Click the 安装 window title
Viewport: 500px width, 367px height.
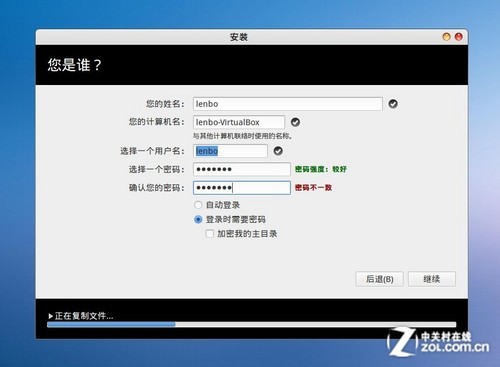[239, 37]
